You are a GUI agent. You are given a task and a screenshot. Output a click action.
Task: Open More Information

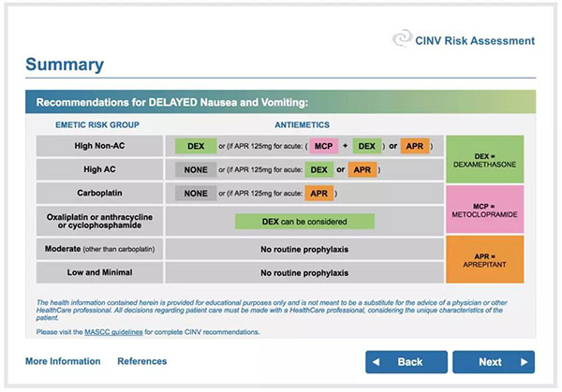click(x=63, y=361)
